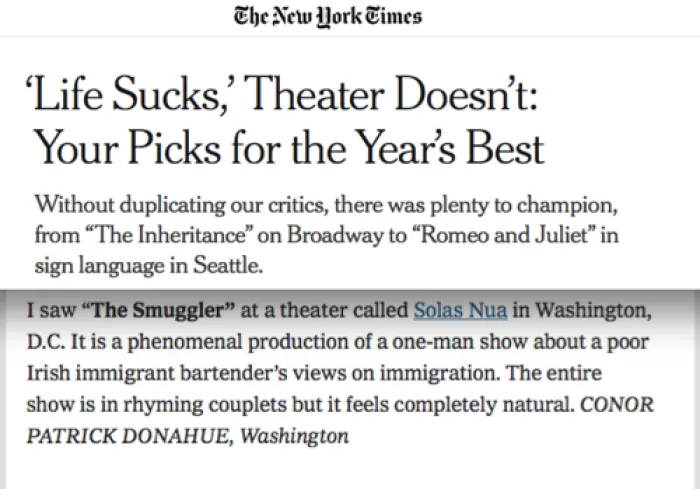This screenshot has width=700, height=489.
Task: Click the Your Picks for the Year's Best line
Action: (x=288, y=148)
